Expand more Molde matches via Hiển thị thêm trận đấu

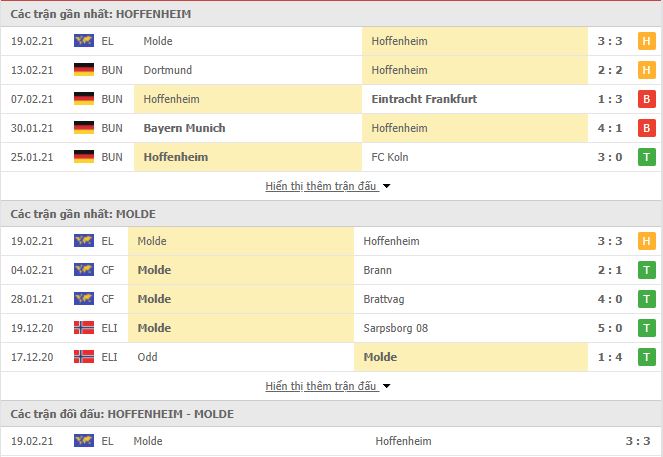[321, 386]
